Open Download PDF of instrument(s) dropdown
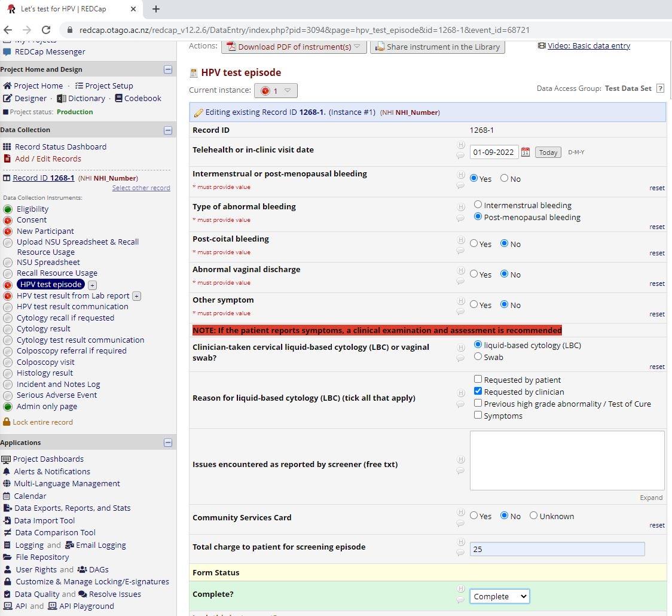 pyautogui.click(x=294, y=47)
